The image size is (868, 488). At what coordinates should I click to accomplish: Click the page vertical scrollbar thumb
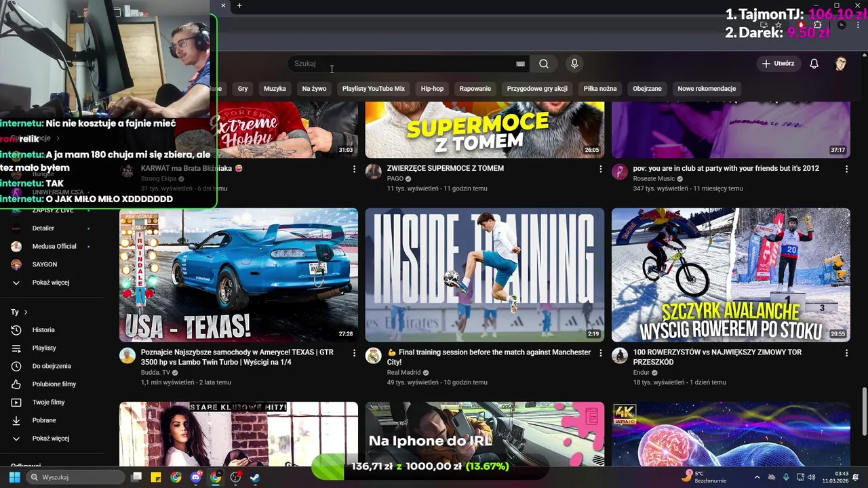click(x=864, y=411)
